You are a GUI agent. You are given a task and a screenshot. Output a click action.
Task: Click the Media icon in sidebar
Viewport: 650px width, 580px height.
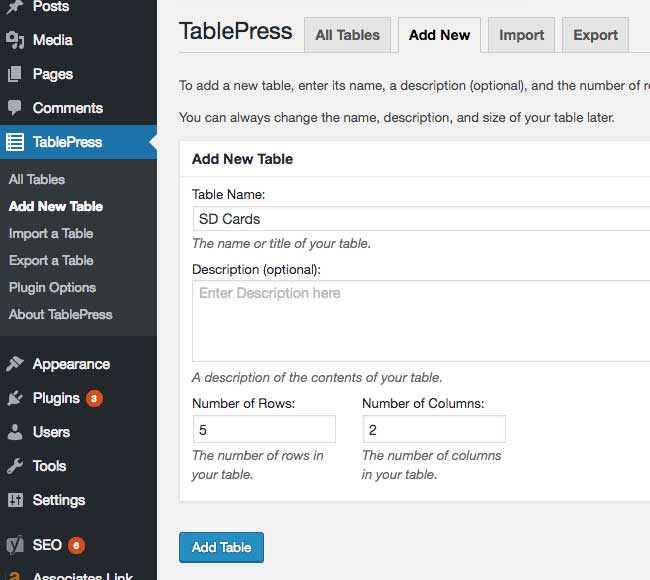(x=15, y=40)
